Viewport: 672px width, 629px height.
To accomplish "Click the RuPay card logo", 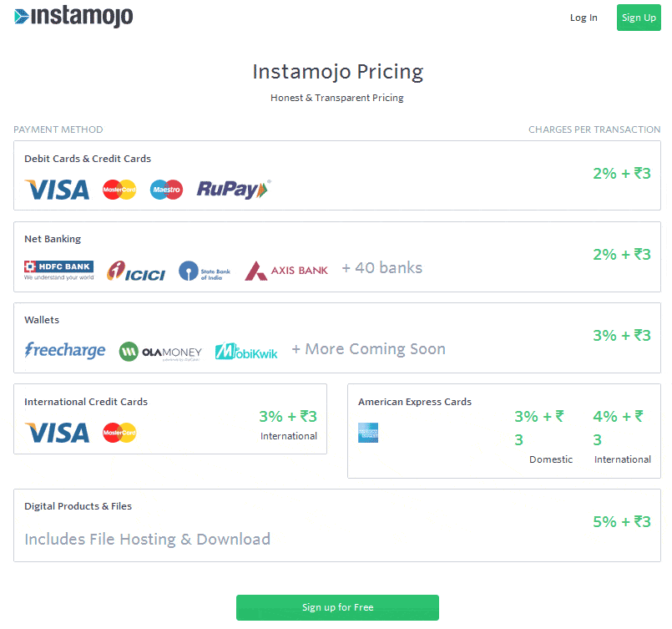I will (234, 190).
